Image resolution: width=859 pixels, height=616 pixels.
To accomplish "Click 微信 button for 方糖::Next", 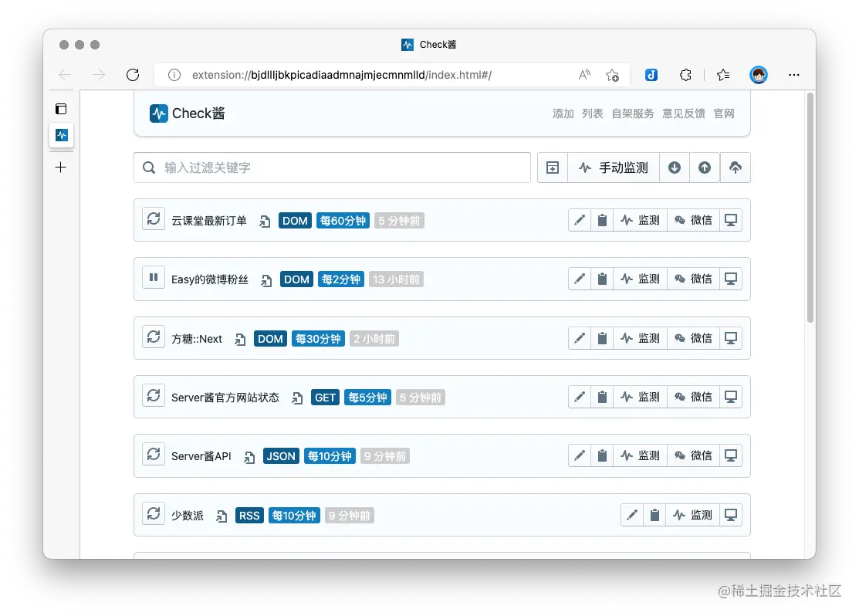I will coord(693,338).
